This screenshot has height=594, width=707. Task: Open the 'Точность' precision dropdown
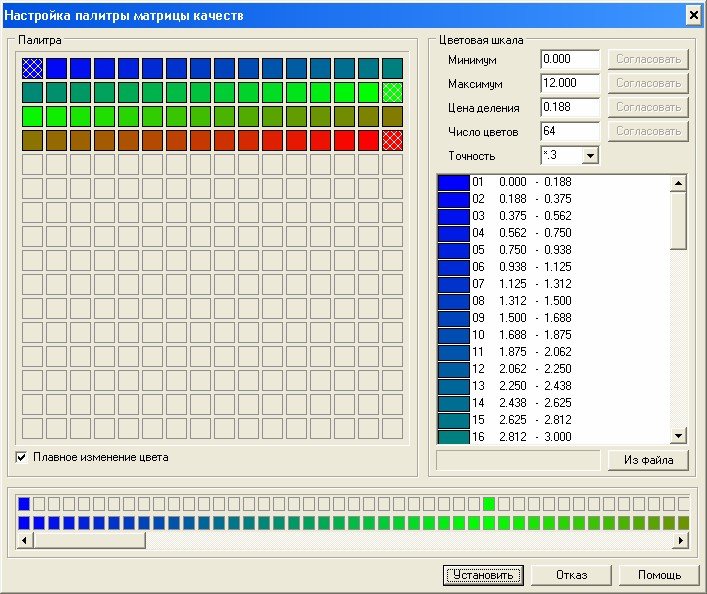(589, 155)
